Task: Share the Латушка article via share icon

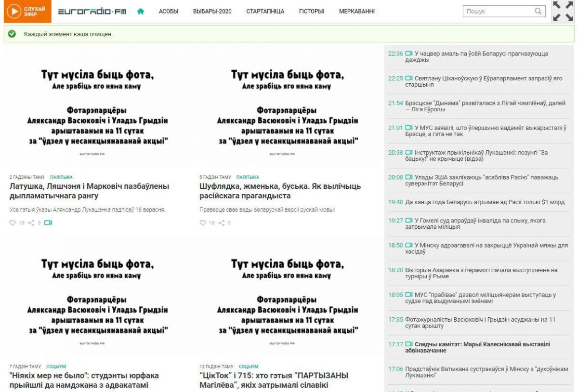Action: coord(31,223)
